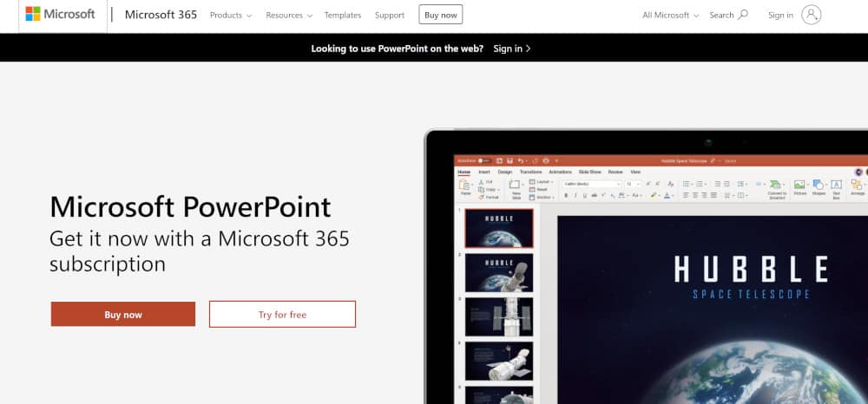Expand the Products dropdown menu
The height and width of the screenshot is (404, 868).
230,16
